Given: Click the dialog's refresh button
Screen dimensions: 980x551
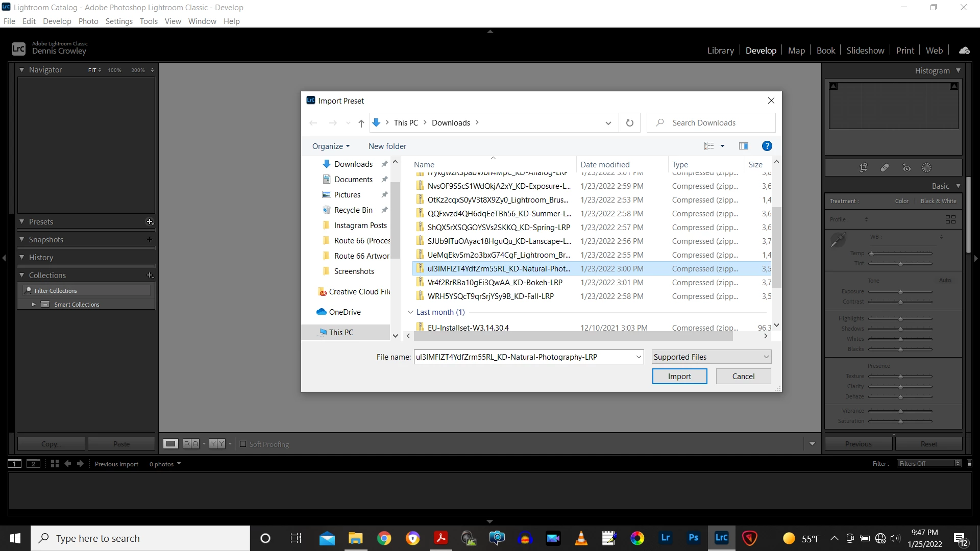Looking at the screenshot, I should (x=629, y=123).
